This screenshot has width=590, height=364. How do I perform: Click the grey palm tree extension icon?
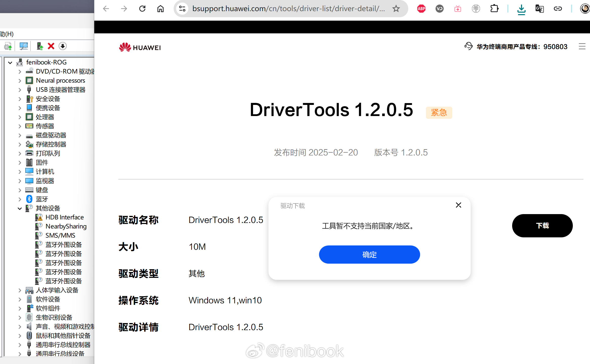click(476, 9)
